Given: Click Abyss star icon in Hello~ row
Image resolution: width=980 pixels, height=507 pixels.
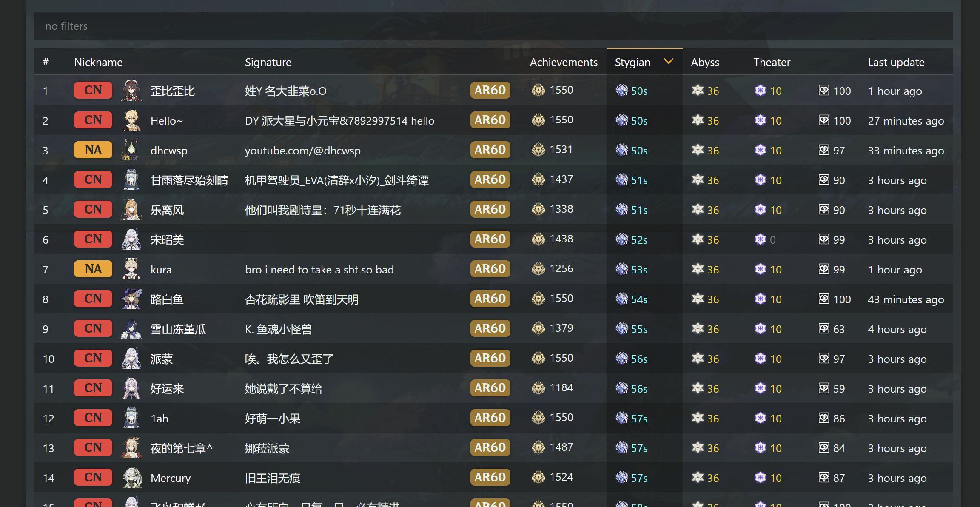Looking at the screenshot, I should 698,120.
